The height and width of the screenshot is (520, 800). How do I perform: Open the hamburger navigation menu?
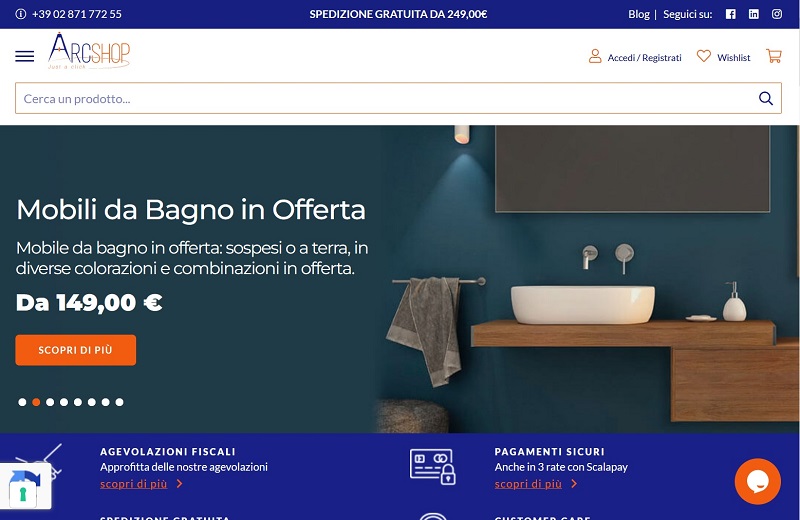(24, 56)
